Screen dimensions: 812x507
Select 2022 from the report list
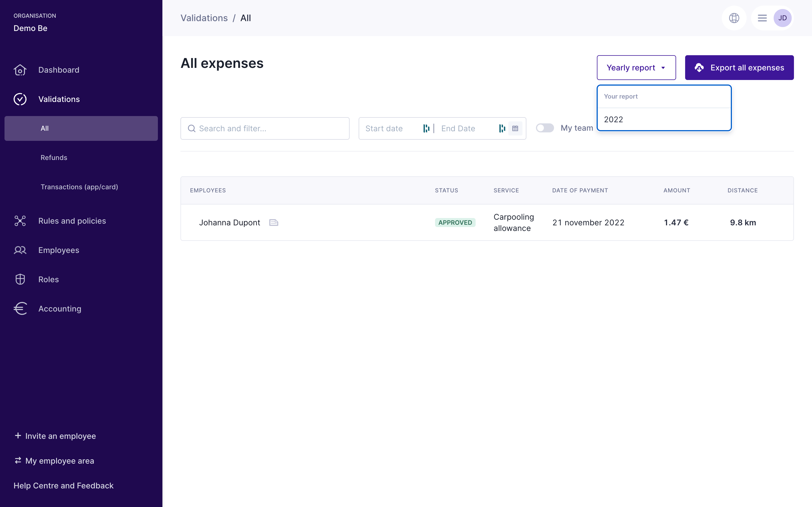point(613,120)
